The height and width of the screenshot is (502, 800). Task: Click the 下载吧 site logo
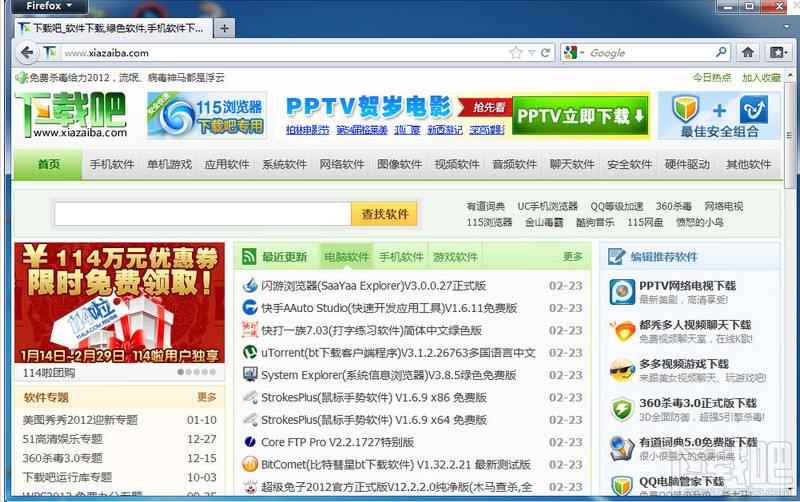coord(71,115)
